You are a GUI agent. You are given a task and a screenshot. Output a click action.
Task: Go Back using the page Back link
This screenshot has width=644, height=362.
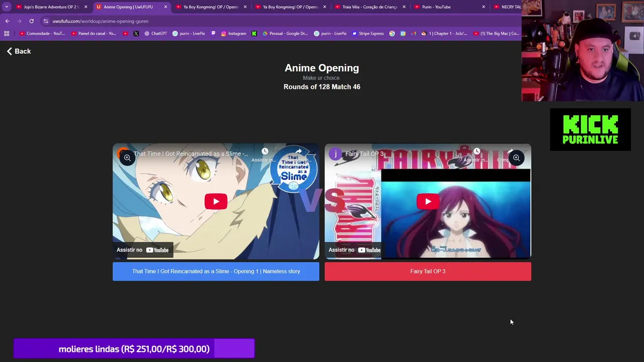point(19,51)
